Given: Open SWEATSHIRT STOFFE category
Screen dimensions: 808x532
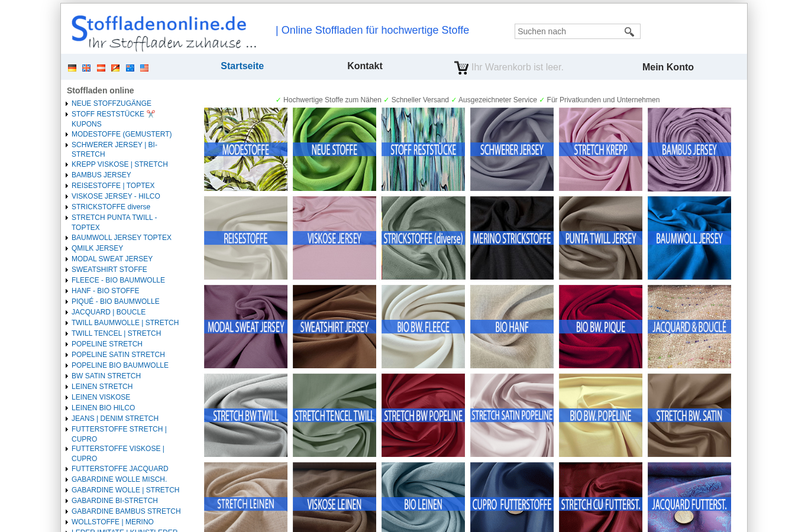Looking at the screenshot, I should pyautogui.click(x=109, y=270).
